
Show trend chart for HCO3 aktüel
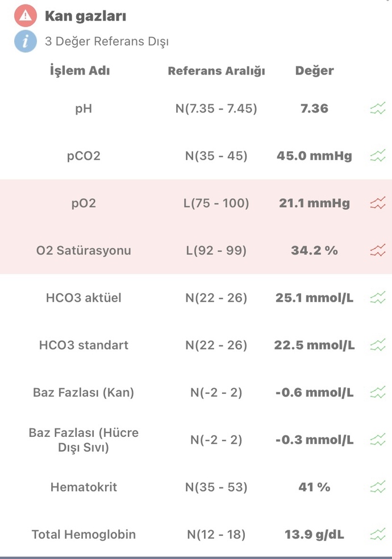click(x=378, y=298)
